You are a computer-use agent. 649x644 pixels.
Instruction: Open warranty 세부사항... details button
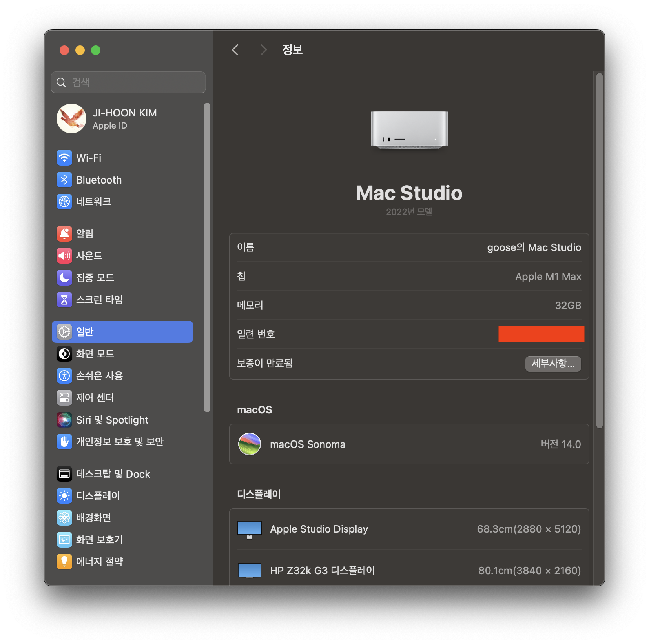(x=553, y=364)
